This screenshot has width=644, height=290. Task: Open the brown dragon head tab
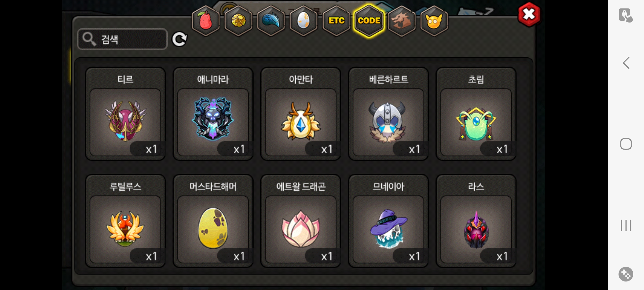tap(401, 21)
